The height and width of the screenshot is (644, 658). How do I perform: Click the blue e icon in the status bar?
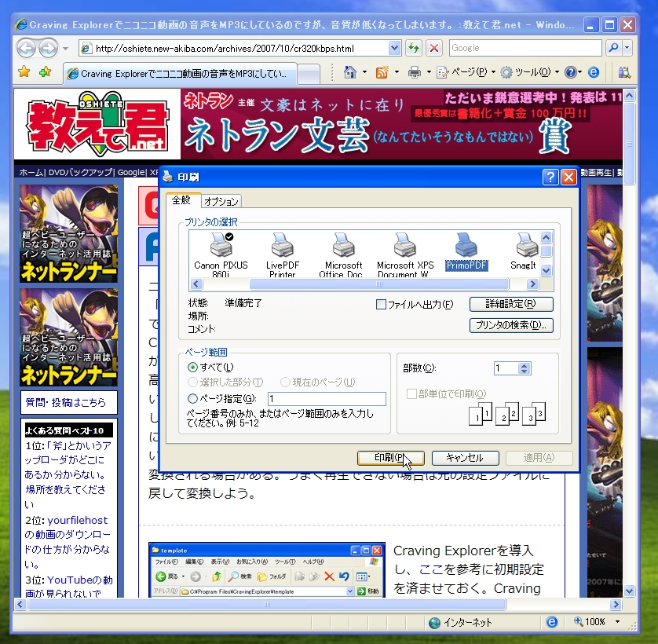point(552,622)
